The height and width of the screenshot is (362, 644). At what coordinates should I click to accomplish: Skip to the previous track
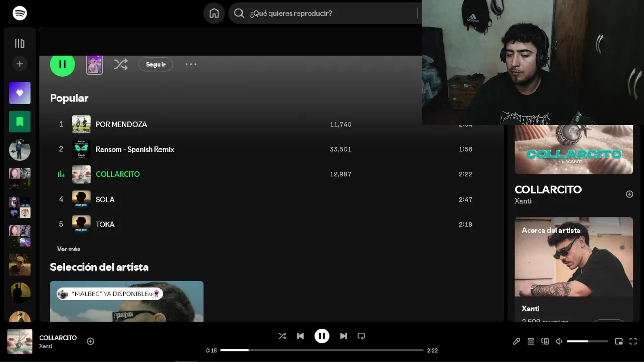click(x=300, y=336)
